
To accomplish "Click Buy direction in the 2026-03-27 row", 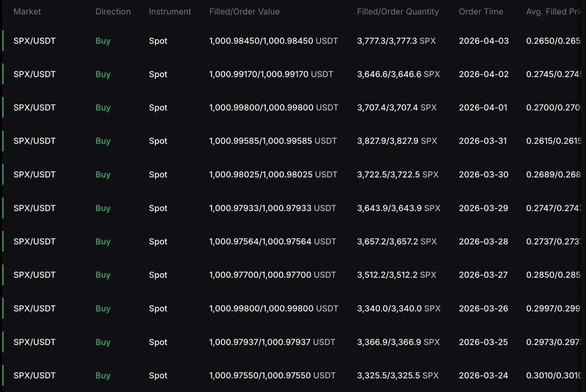I will point(103,275).
